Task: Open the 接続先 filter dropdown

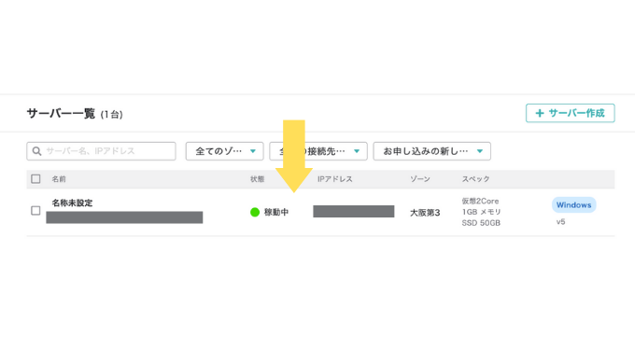Action: click(x=318, y=151)
